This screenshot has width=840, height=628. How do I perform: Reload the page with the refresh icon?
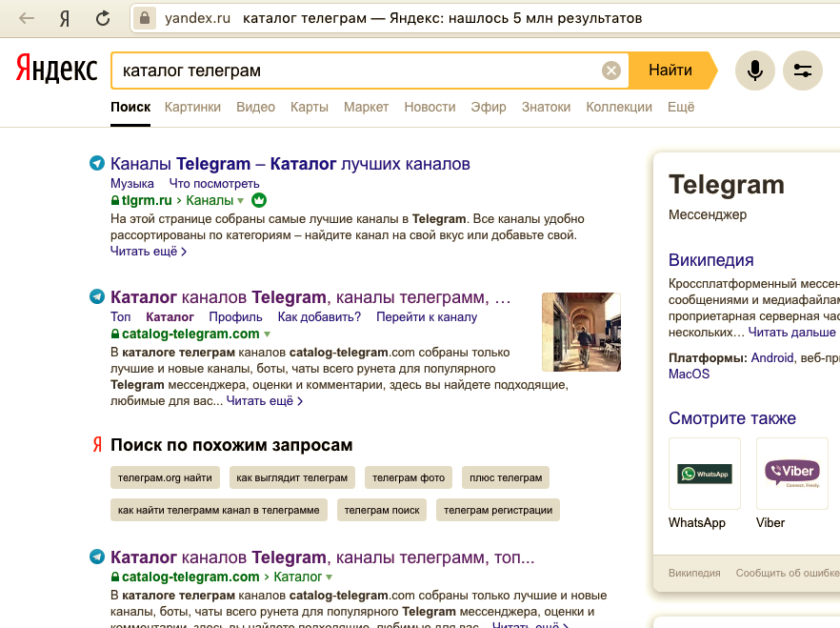(x=103, y=19)
